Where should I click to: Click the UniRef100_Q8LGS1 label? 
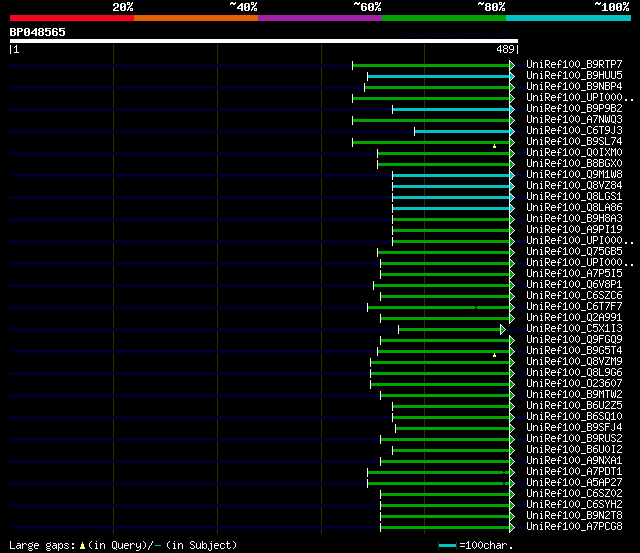(574, 197)
